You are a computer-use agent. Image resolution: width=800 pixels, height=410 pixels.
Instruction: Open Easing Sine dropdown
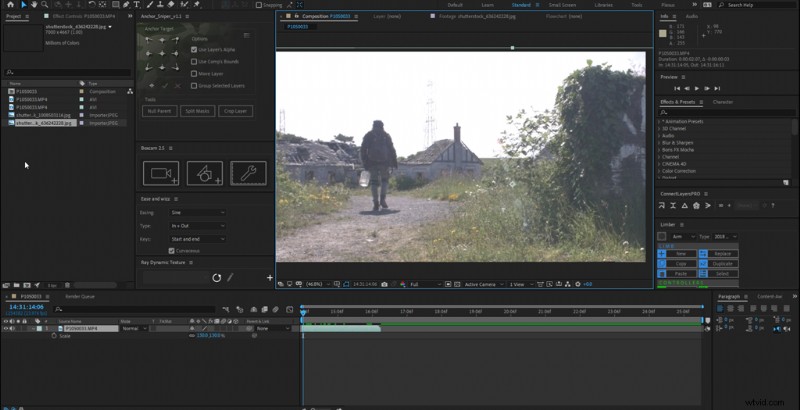197,213
